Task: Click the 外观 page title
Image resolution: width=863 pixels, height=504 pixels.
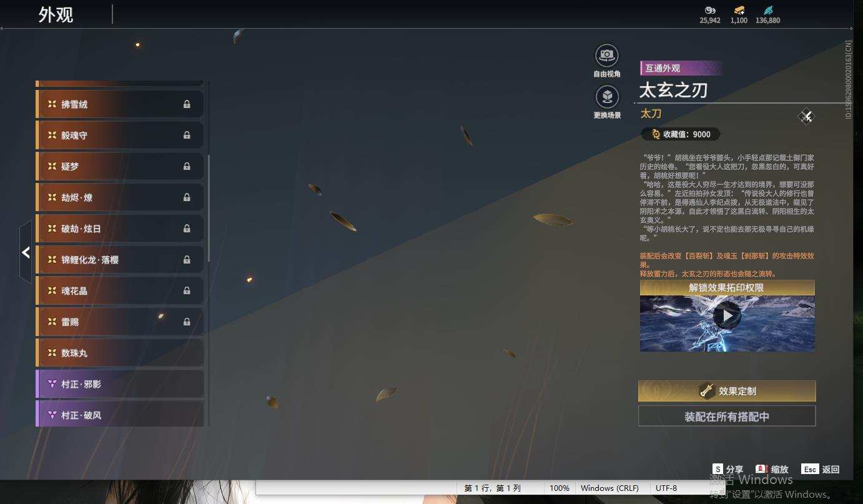Action: coord(56,14)
